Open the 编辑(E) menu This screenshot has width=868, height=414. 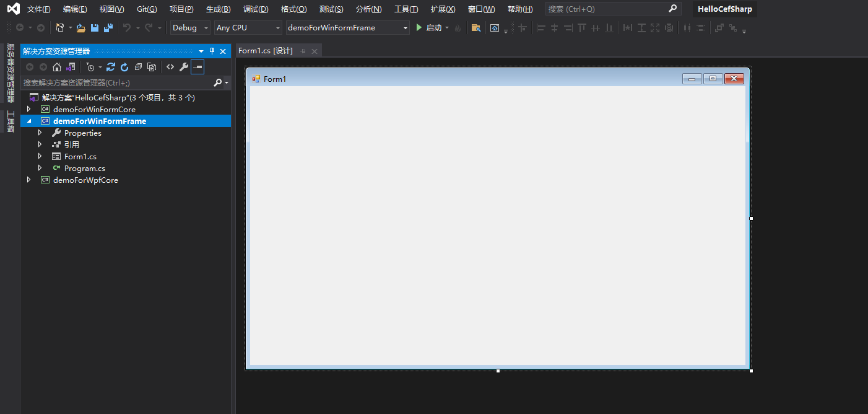click(75, 9)
